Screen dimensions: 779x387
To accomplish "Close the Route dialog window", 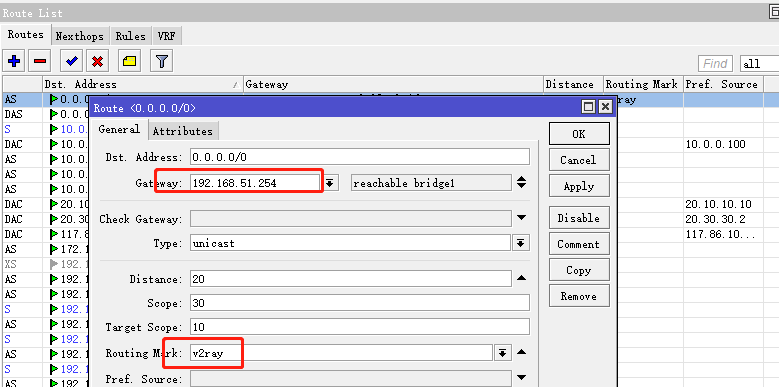I will tap(605, 107).
